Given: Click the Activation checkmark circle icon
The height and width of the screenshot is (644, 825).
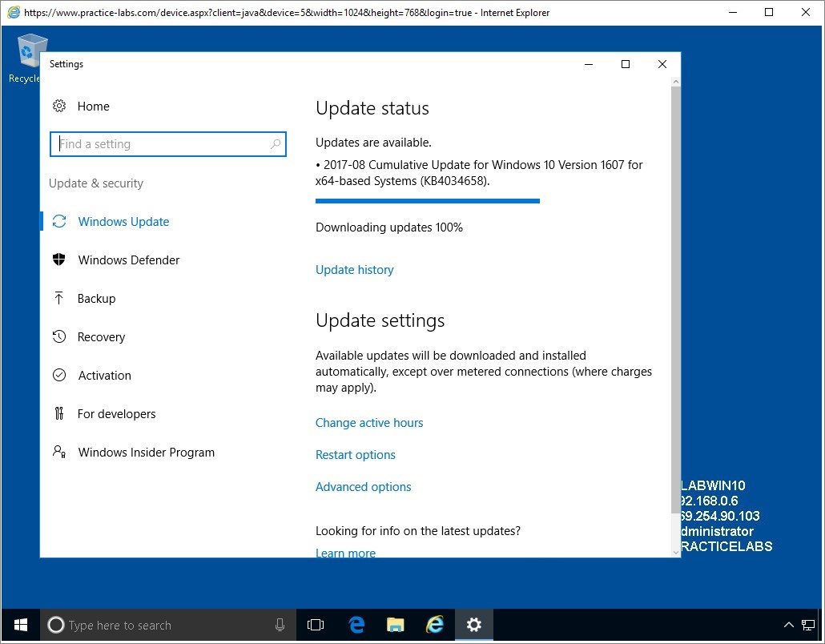Looking at the screenshot, I should (59, 375).
